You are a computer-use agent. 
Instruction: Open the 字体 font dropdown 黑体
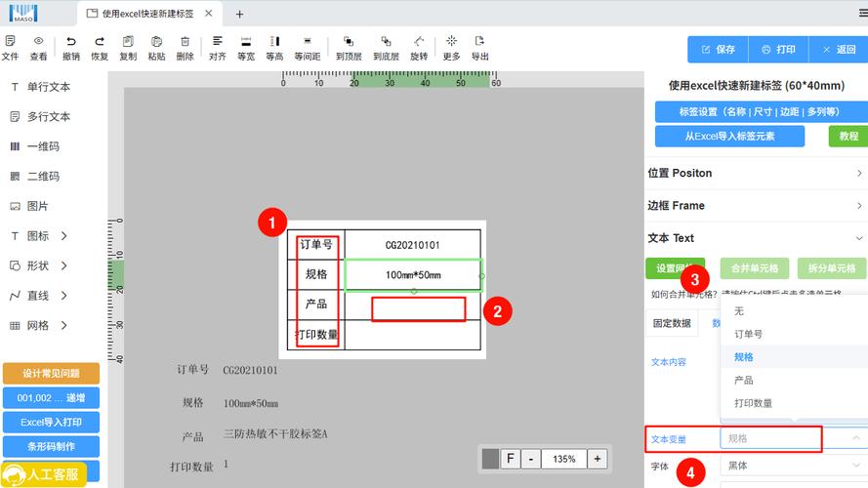[x=794, y=466]
